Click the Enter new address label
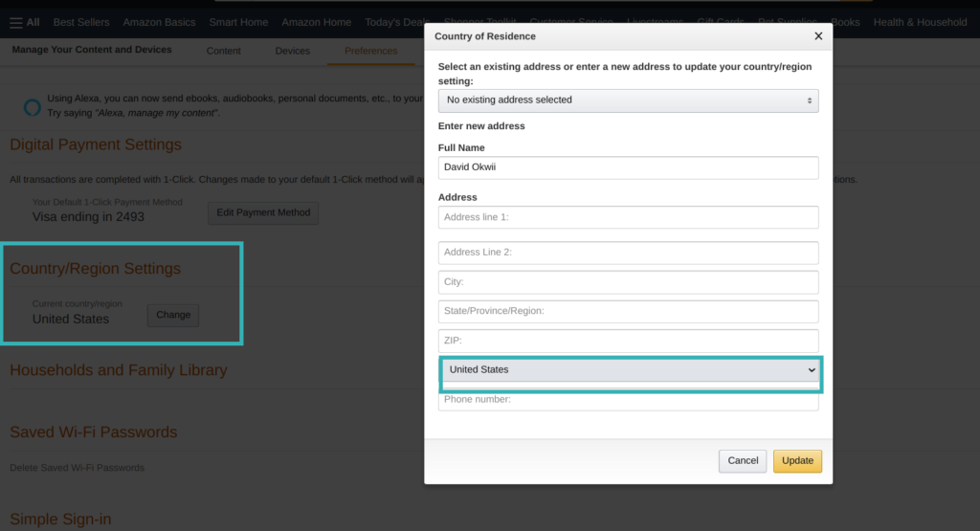This screenshot has width=980, height=531. coord(481,126)
